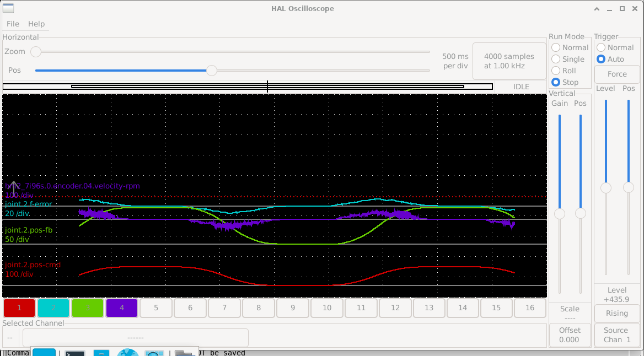Click the selected channel source name field

coord(136,337)
